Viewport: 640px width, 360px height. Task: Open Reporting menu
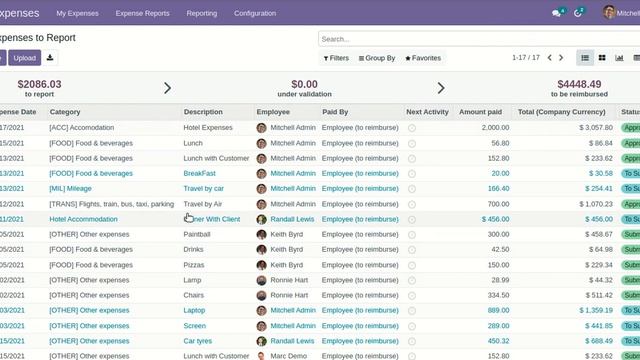click(x=202, y=13)
